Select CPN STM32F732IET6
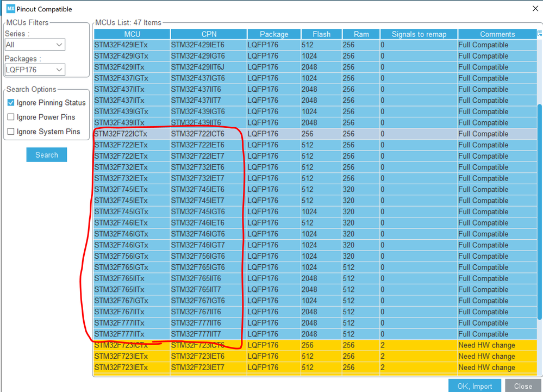The height and width of the screenshot is (392, 543). click(x=209, y=167)
